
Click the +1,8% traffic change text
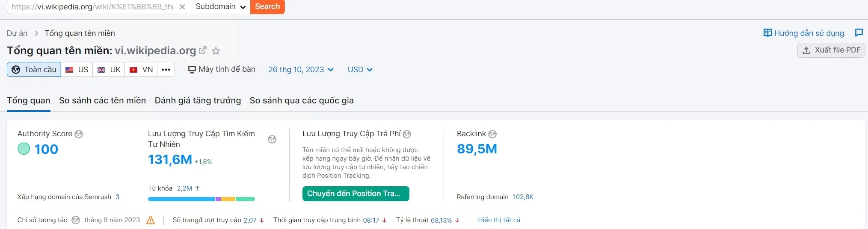[203, 162]
